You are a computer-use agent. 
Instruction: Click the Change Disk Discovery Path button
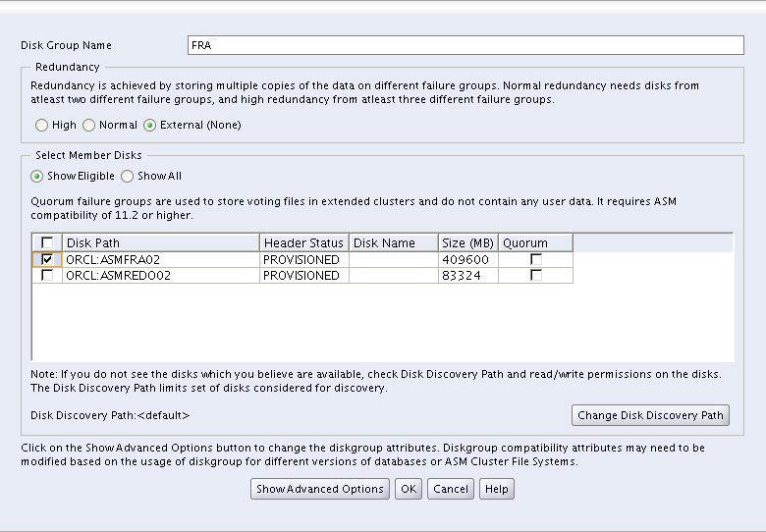(x=650, y=415)
